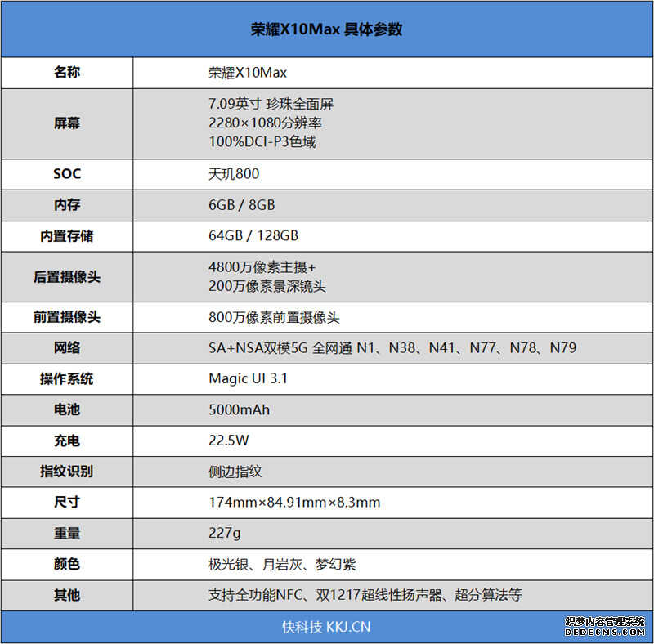Click the value 22.5W
Screen dimensions: 654x644
(229, 441)
